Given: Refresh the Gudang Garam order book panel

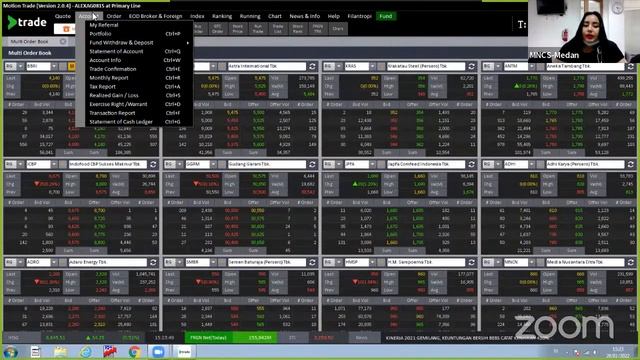Looking at the screenshot, I should pos(312,164).
